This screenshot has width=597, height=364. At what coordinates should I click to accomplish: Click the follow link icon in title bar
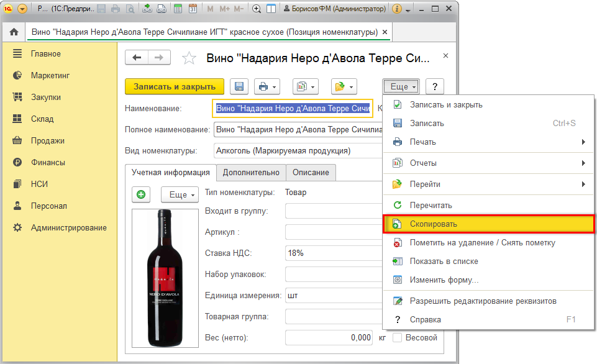162,8
